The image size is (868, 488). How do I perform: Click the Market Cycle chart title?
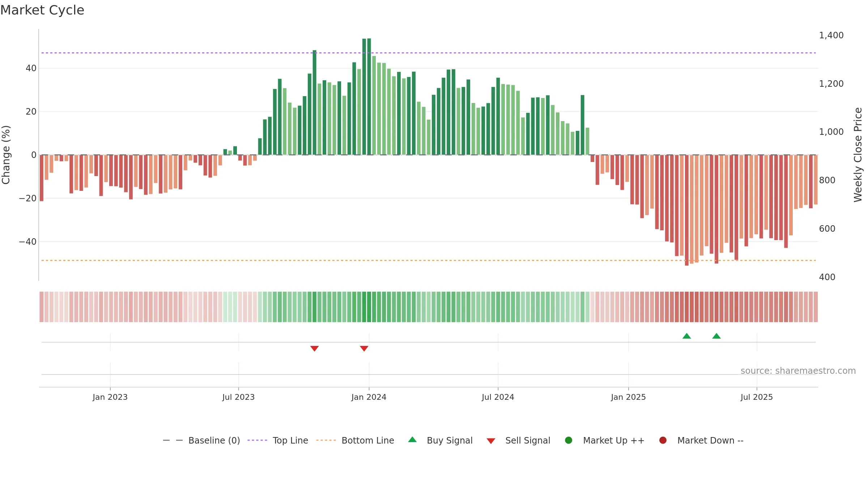pyautogui.click(x=42, y=10)
